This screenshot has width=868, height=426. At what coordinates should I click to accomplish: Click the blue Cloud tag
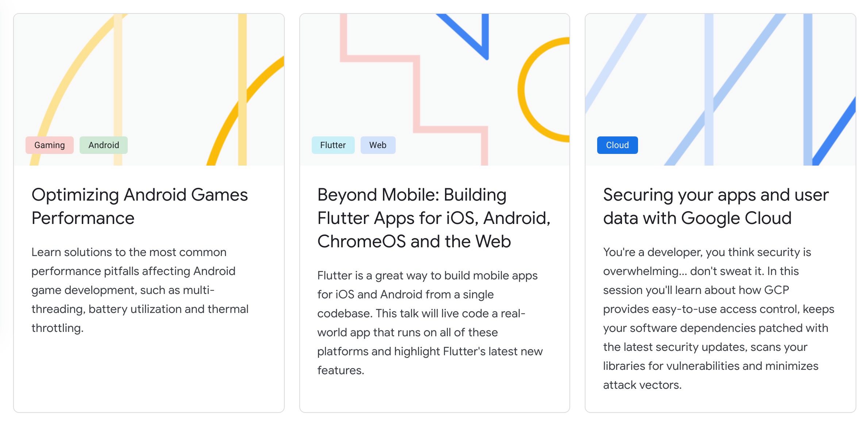617,145
